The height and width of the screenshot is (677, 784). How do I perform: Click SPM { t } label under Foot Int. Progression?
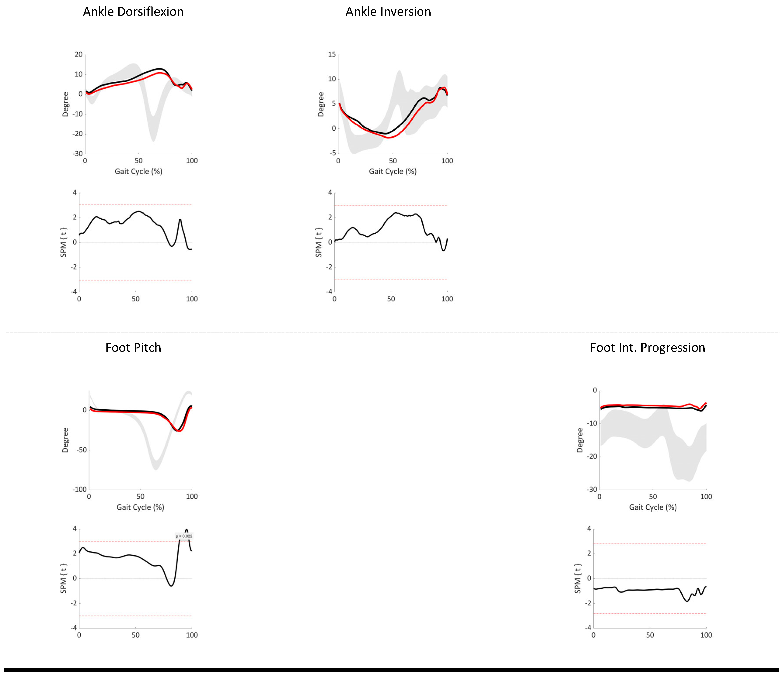pos(577,578)
